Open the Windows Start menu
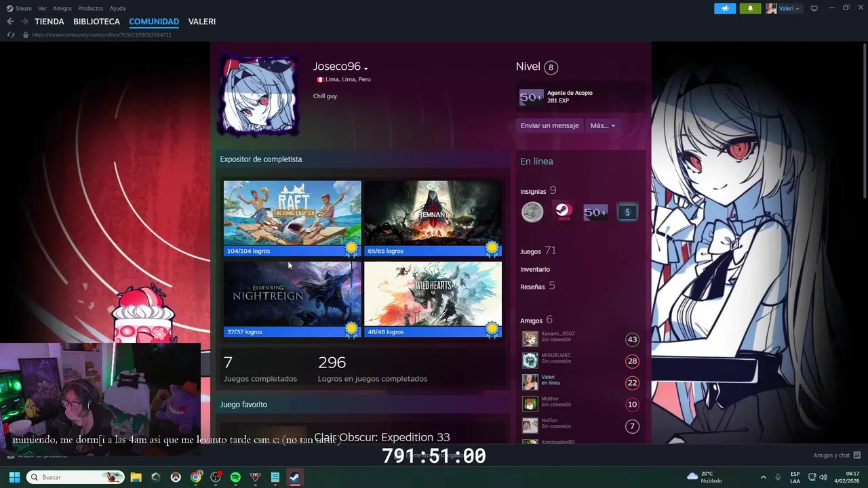Screen dimensions: 868x488 [14, 477]
